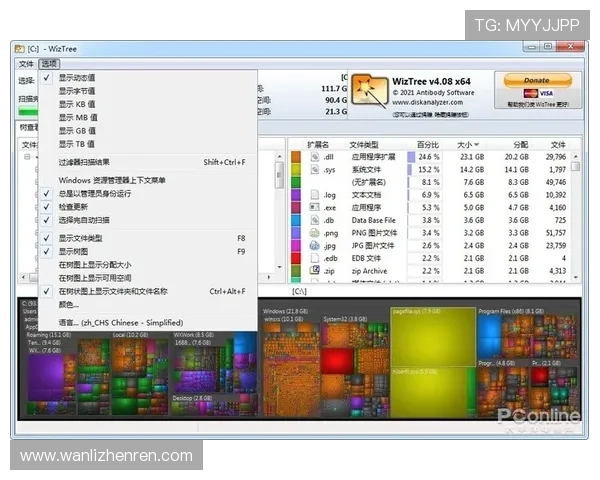Click the Windows (21.8 GB) treemap label

pos(285,311)
